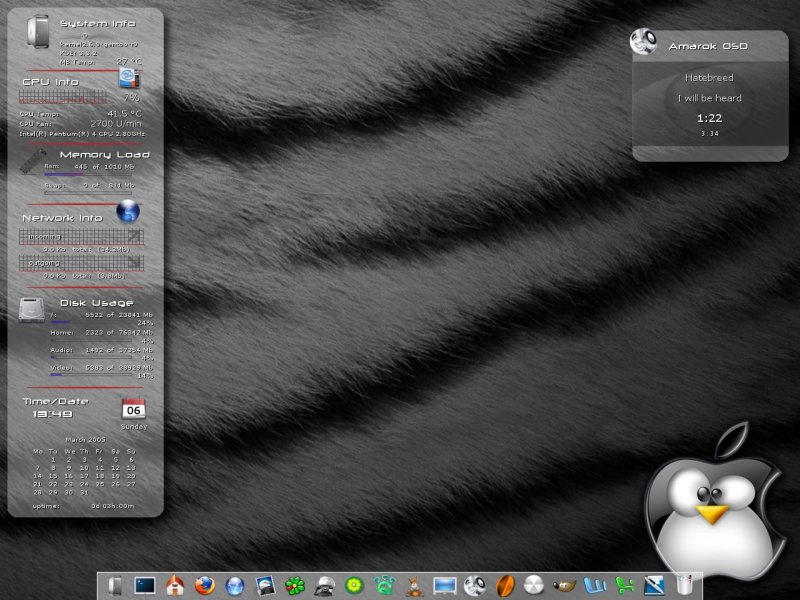
Task: Launch Amarok speaker icon in dock
Action: [x=474, y=586]
